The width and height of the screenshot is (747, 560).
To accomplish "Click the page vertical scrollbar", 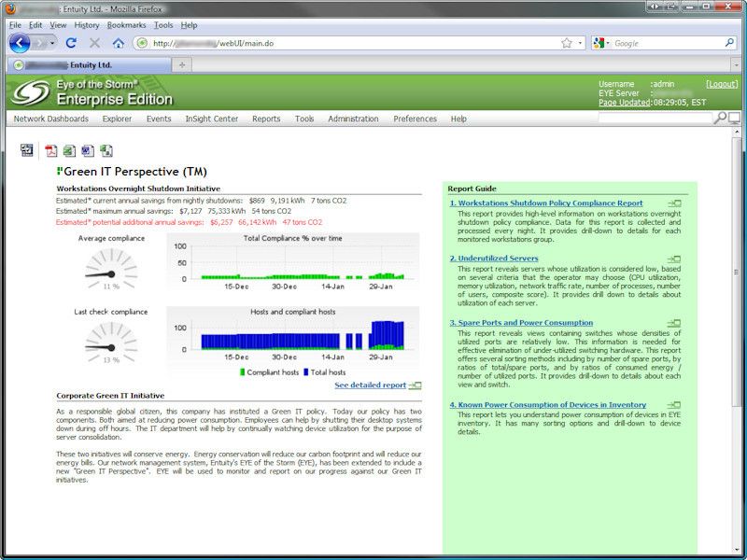I will coord(740,280).
